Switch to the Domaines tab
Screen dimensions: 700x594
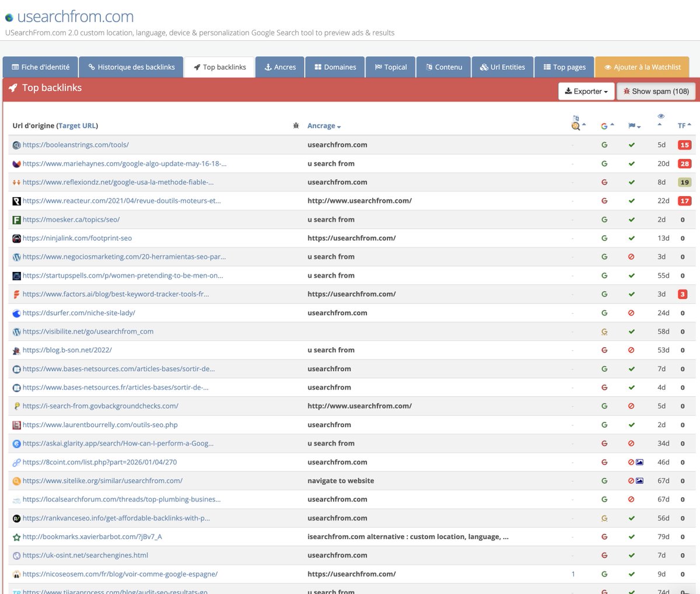[335, 67]
